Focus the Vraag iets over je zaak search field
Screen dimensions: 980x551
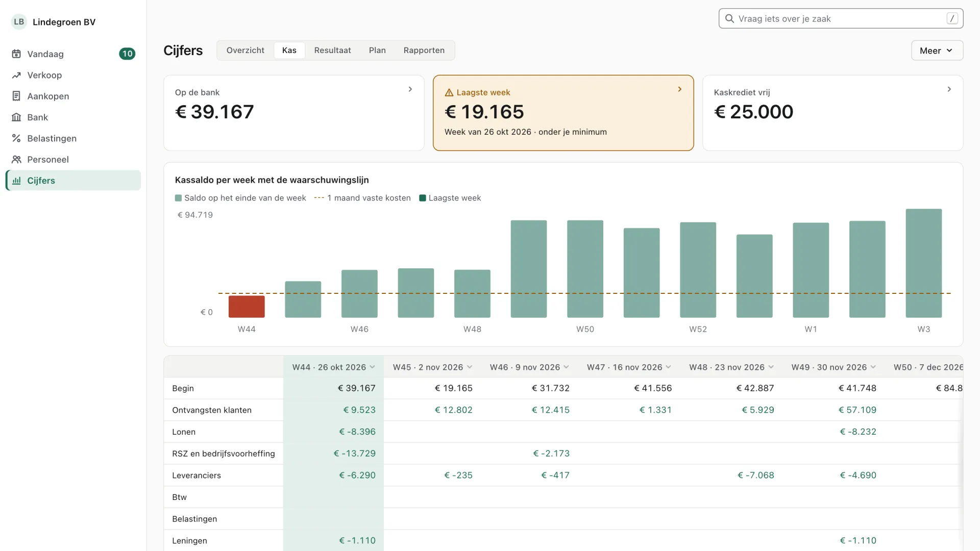click(841, 18)
